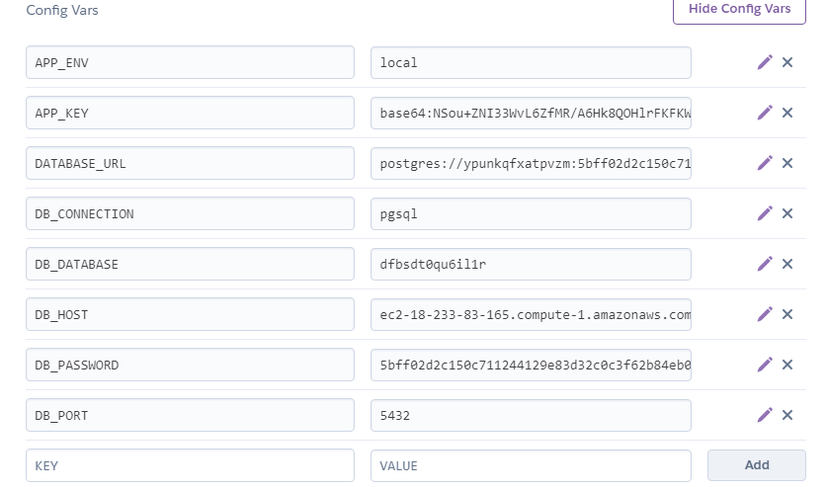This screenshot has width=825, height=487.
Task: Edit the DB_PORT config var
Action: pyautogui.click(x=765, y=415)
